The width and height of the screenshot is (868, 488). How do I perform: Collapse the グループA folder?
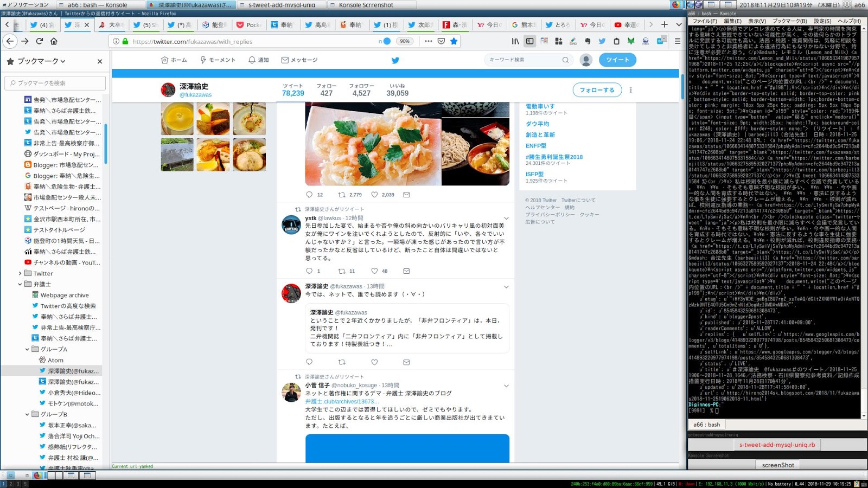click(27, 349)
